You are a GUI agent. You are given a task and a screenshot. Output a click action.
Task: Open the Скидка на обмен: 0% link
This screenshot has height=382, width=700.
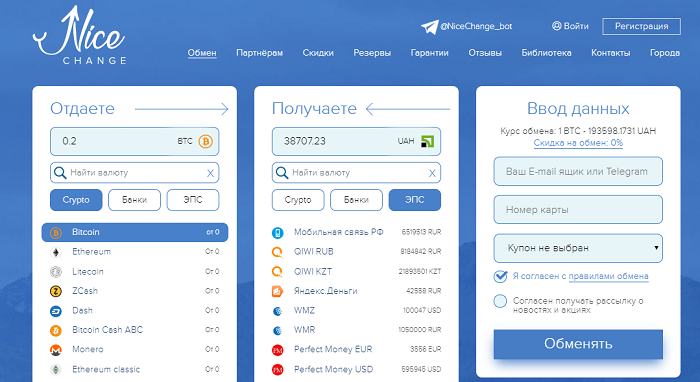[578, 143]
